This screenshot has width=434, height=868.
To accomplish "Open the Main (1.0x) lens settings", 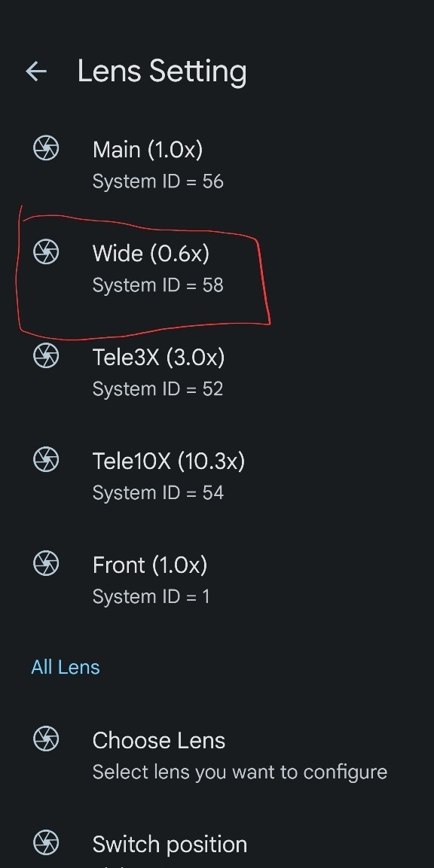I will point(217,164).
